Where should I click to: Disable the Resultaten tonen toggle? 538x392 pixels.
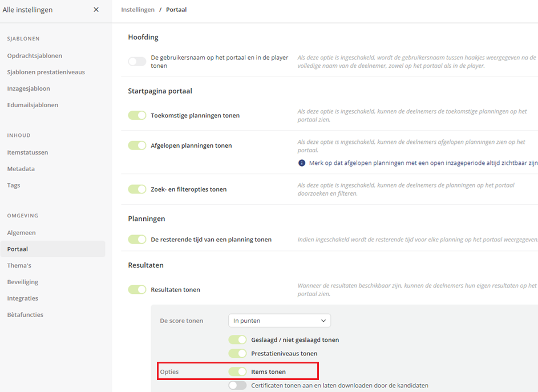137,289
